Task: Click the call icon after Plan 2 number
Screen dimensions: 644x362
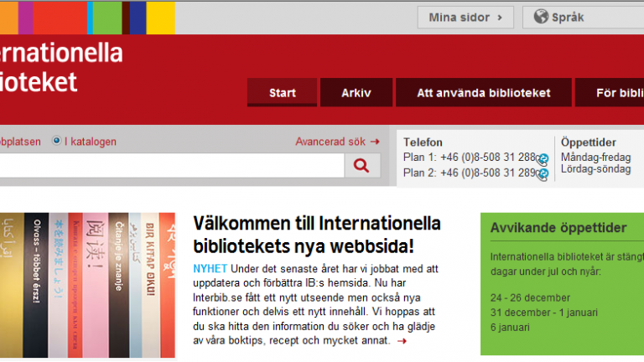Action: click(x=543, y=174)
